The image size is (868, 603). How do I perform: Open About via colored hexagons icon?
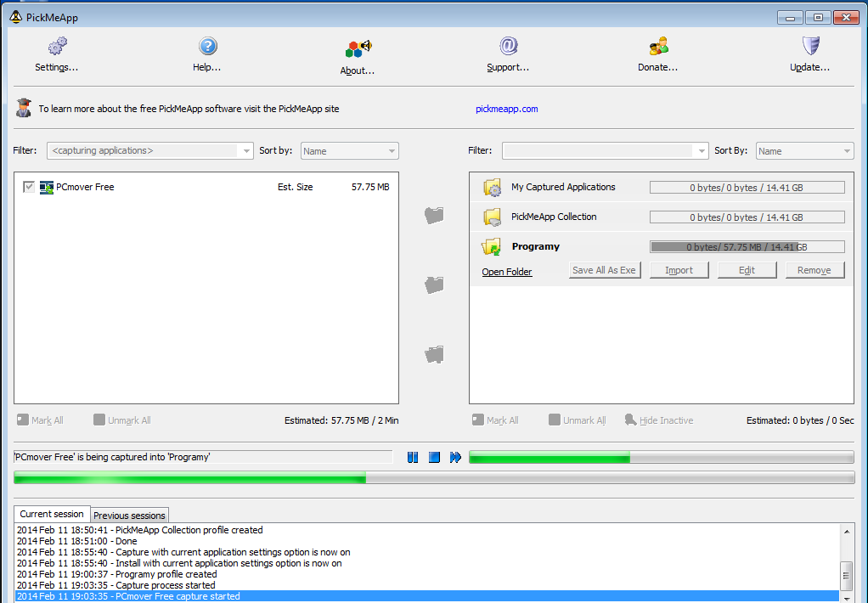pyautogui.click(x=358, y=48)
